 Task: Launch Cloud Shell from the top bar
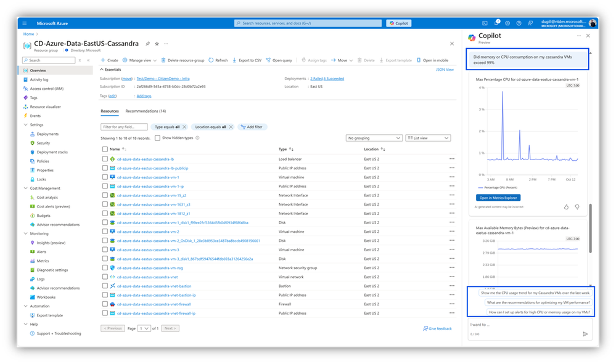[485, 23]
